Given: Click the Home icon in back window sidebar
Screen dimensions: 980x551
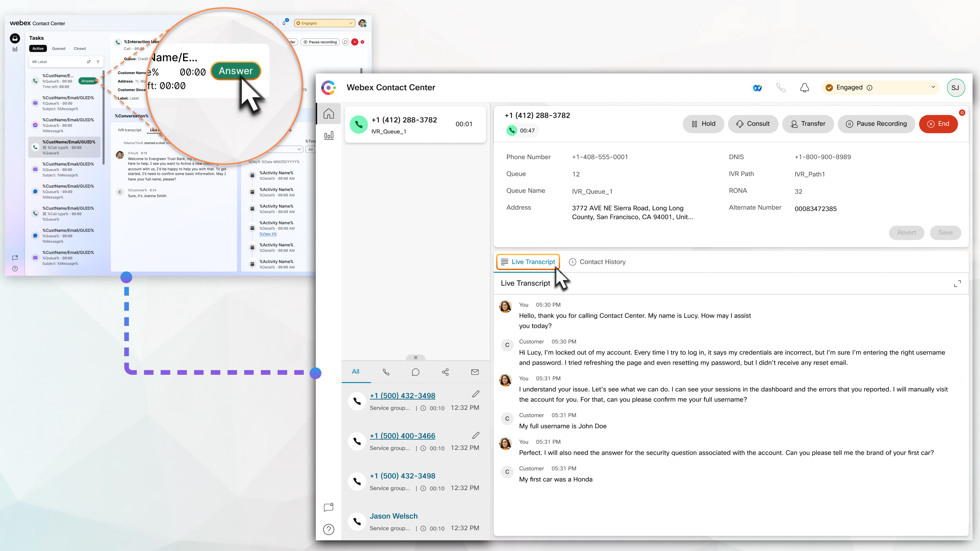Looking at the screenshot, I should pyautogui.click(x=15, y=38).
